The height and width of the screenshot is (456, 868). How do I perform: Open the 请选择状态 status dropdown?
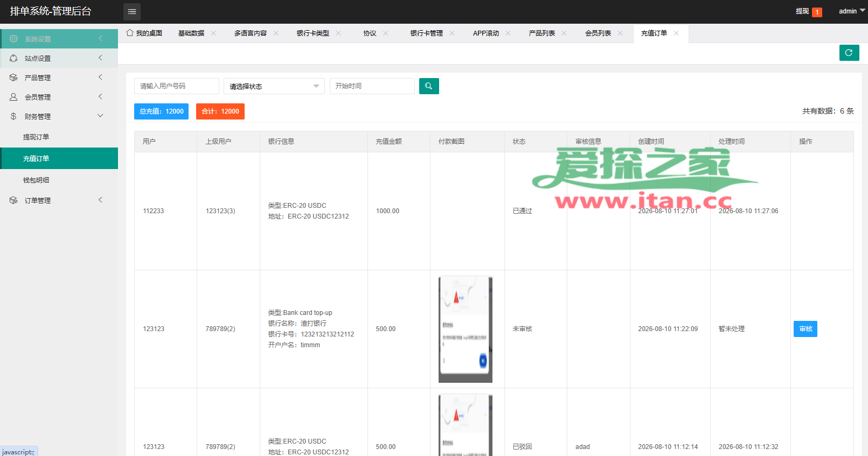(x=274, y=86)
